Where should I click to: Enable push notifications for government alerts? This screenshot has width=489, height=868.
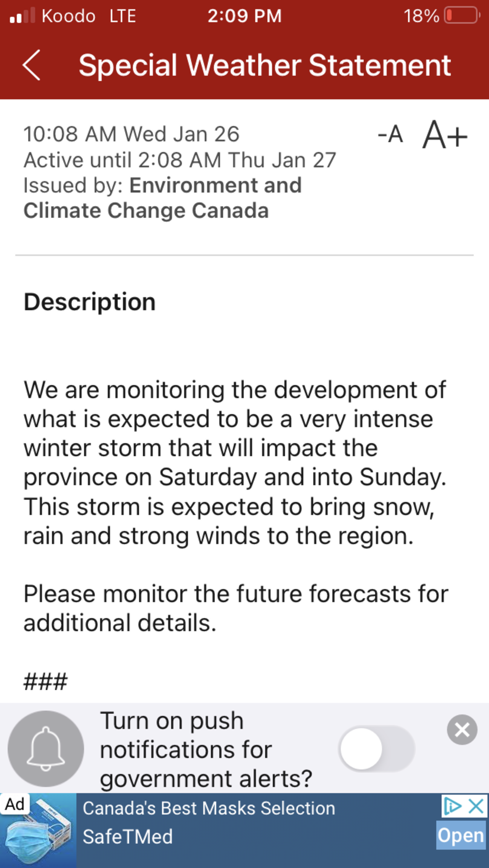pos(377,748)
